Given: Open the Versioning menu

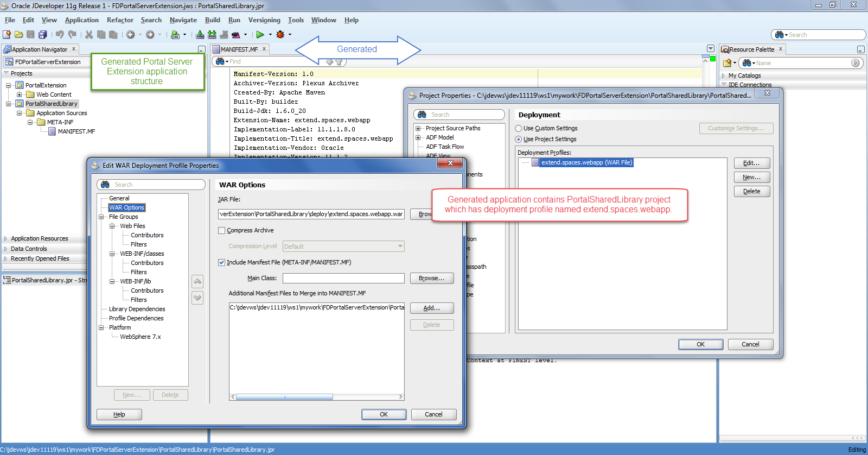Looking at the screenshot, I should point(264,20).
